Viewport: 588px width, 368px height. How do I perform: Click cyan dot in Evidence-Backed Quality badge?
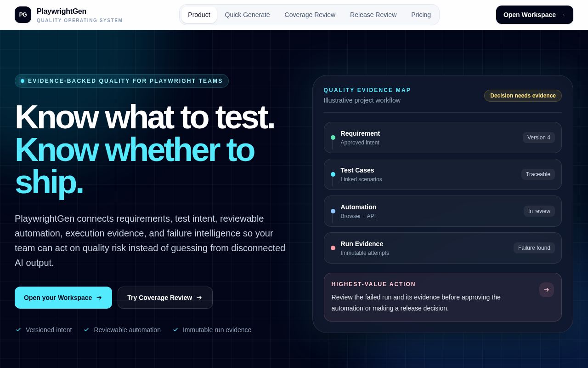pyautogui.click(x=23, y=81)
